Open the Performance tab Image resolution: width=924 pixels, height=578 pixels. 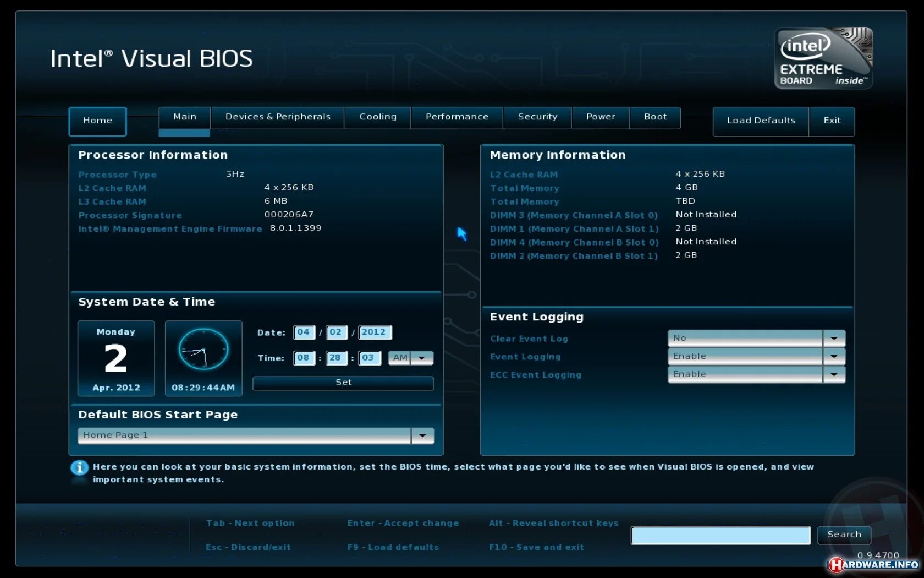[457, 117]
